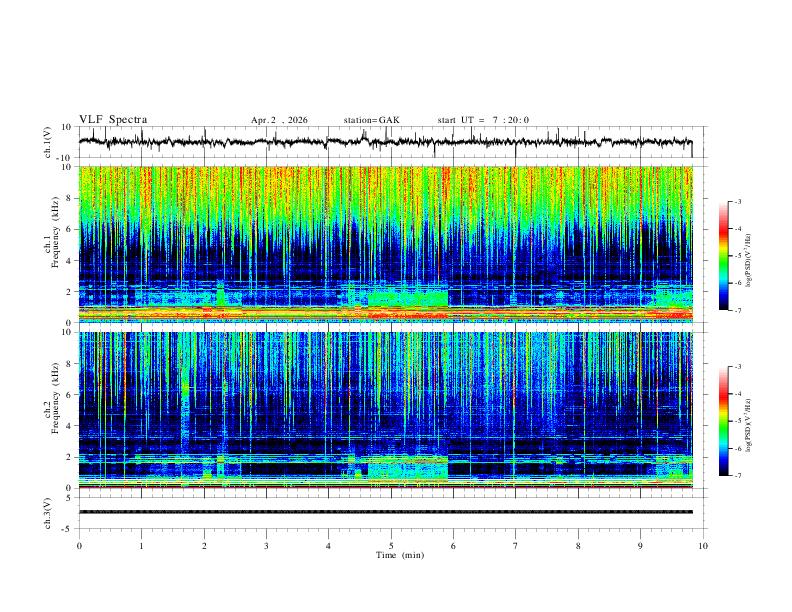Viewport: 792px width, 612px height.
Task: Click the "8" kHz tick of ch.1 spectrogram
Action: [x=70, y=198]
